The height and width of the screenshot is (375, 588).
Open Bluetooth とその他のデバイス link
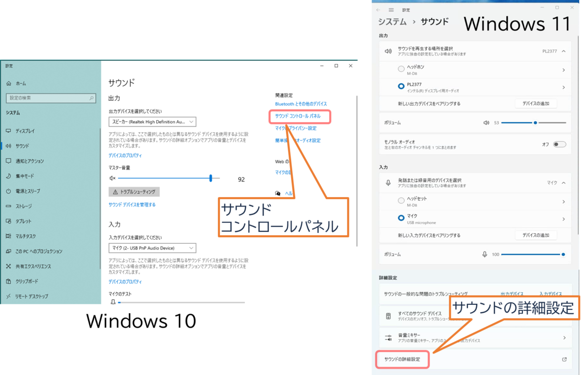click(301, 104)
